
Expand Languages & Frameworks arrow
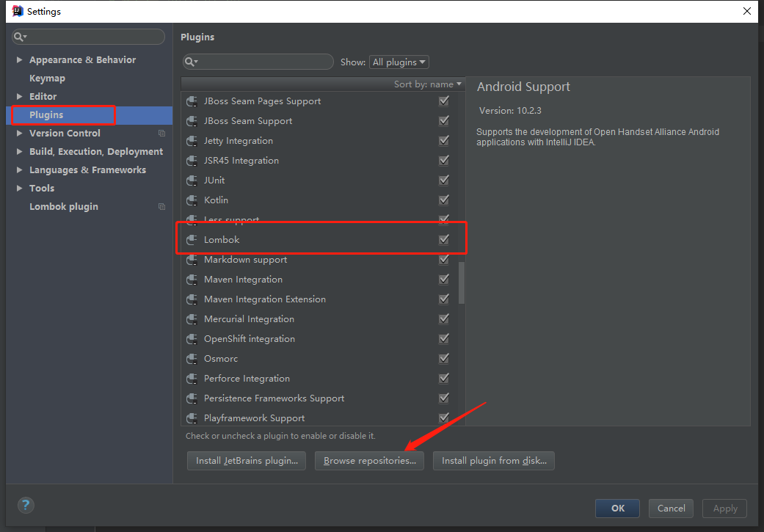coord(20,170)
